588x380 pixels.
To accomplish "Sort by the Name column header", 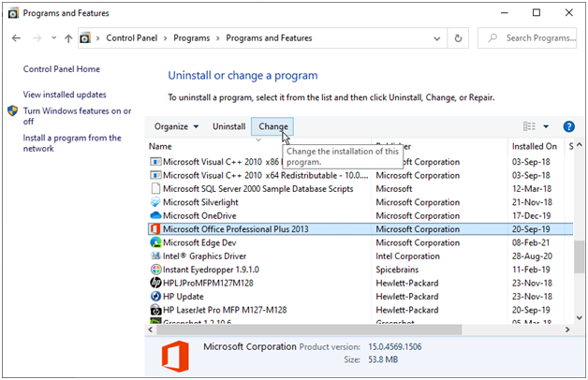I will pos(160,146).
